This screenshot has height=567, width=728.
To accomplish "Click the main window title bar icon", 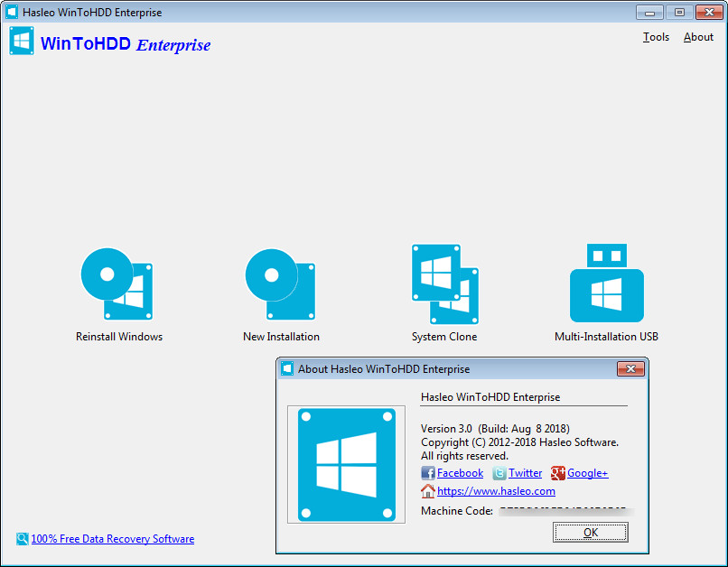I will pyautogui.click(x=12, y=12).
